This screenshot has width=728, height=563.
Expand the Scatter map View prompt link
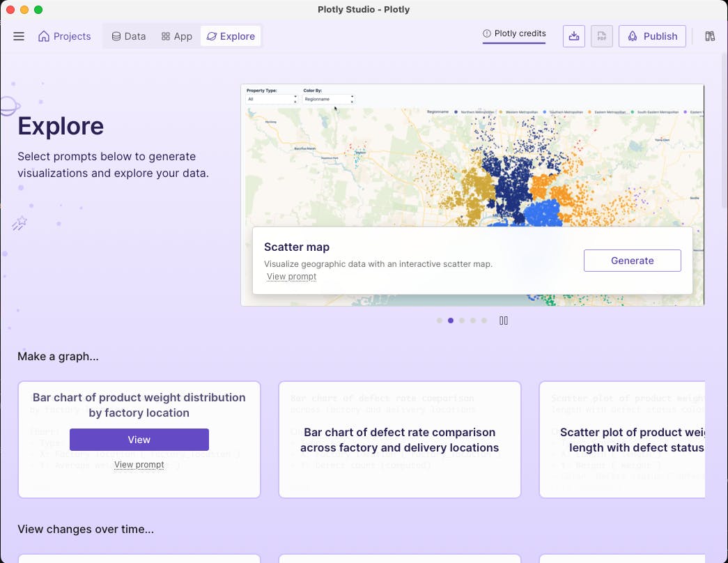pos(291,276)
